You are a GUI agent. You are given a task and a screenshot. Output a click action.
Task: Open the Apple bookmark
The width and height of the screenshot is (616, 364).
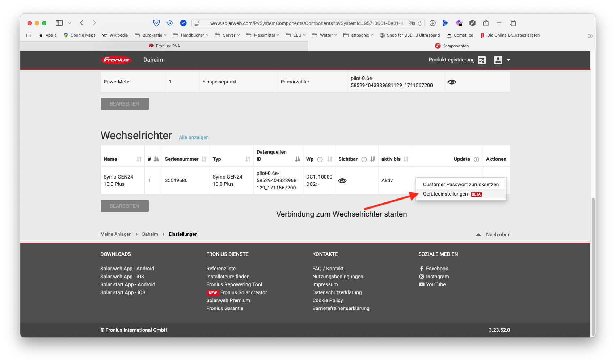click(48, 35)
